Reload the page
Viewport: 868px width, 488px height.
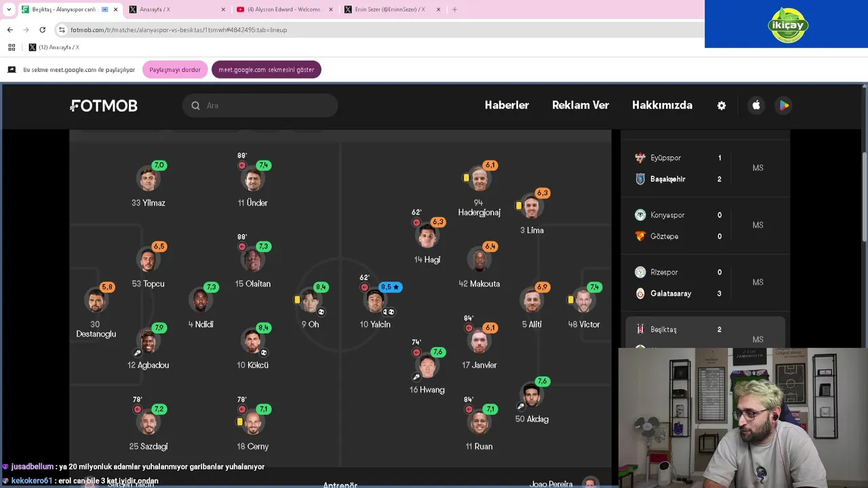(x=42, y=30)
